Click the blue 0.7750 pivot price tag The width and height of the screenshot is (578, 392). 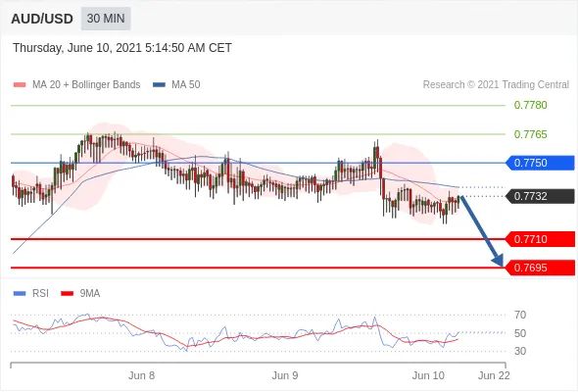[540, 163]
